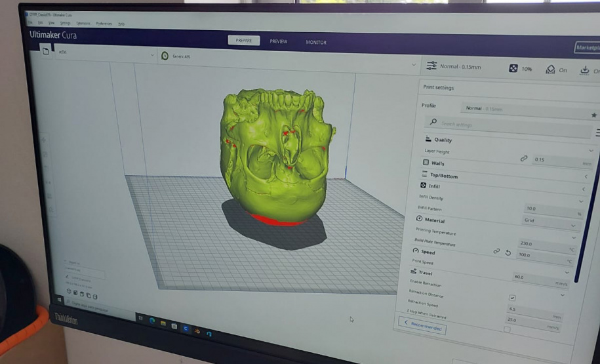
Task: Open Microsoft Edge from the taskbar
Action: pyautogui.click(x=152, y=321)
